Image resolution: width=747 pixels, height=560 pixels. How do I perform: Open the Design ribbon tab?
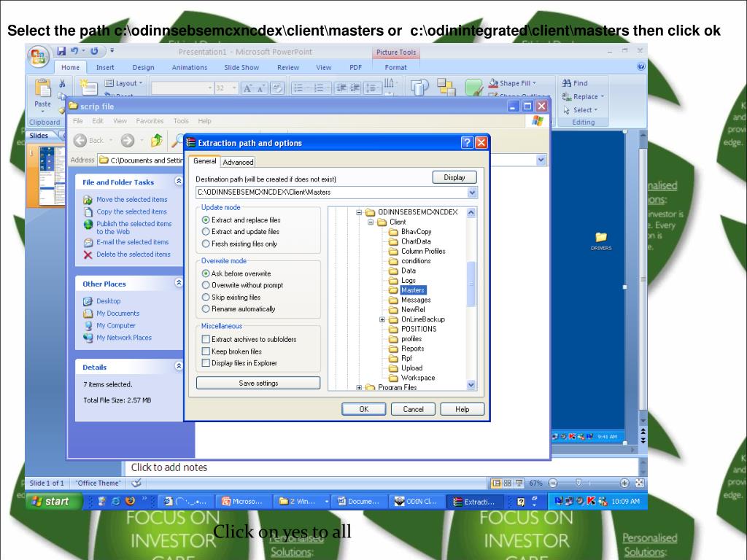point(143,68)
